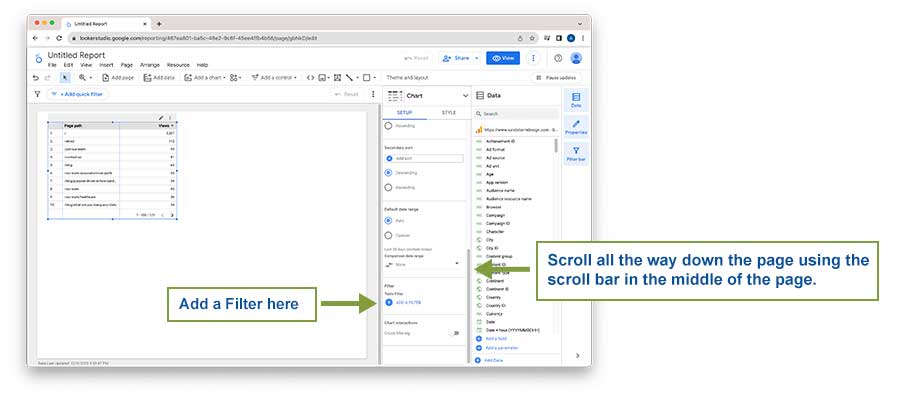Click ADD A FILTER in chart setup
Viewport: 900px width, 394px height.
click(x=404, y=302)
